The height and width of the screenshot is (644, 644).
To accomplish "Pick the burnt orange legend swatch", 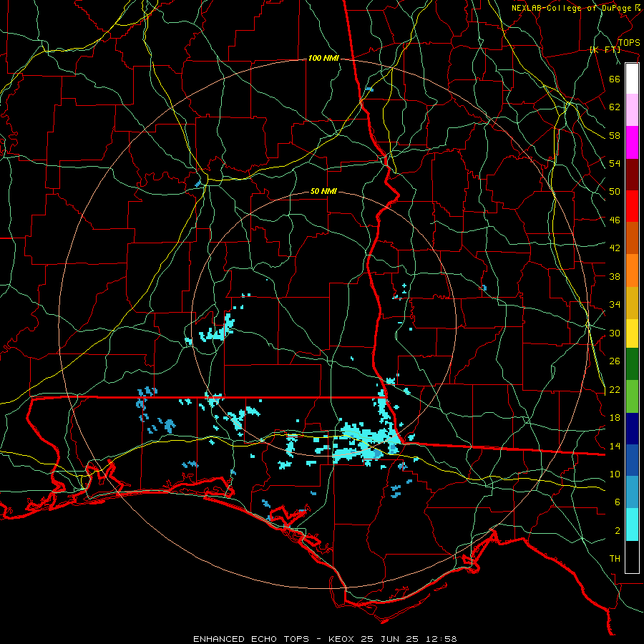I will (632, 238).
